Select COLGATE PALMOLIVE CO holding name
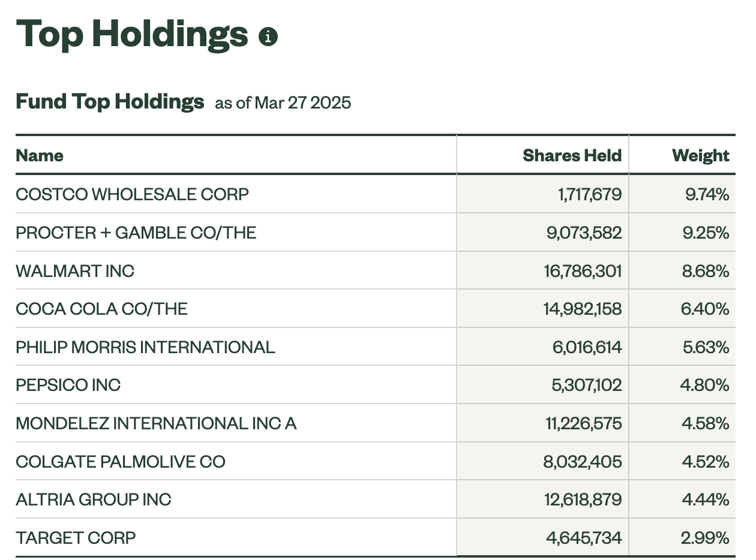Viewport: 756px width, 560px height. click(x=121, y=462)
